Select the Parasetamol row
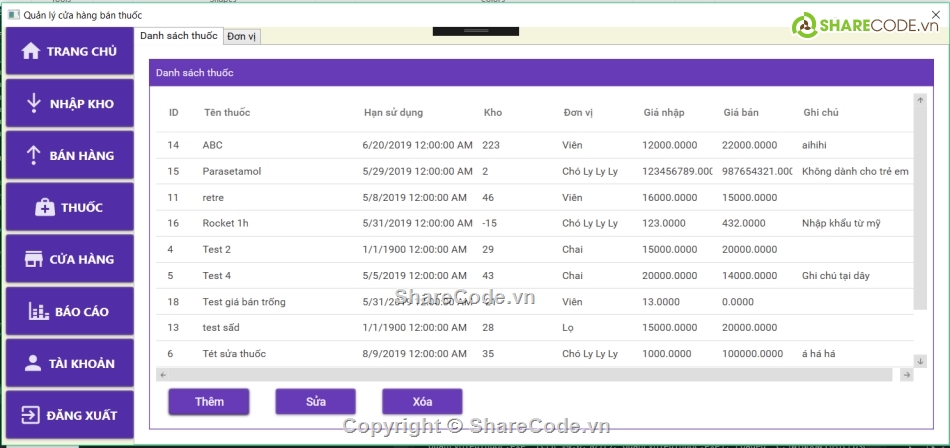Screen dimensions: 950x448 (232, 171)
